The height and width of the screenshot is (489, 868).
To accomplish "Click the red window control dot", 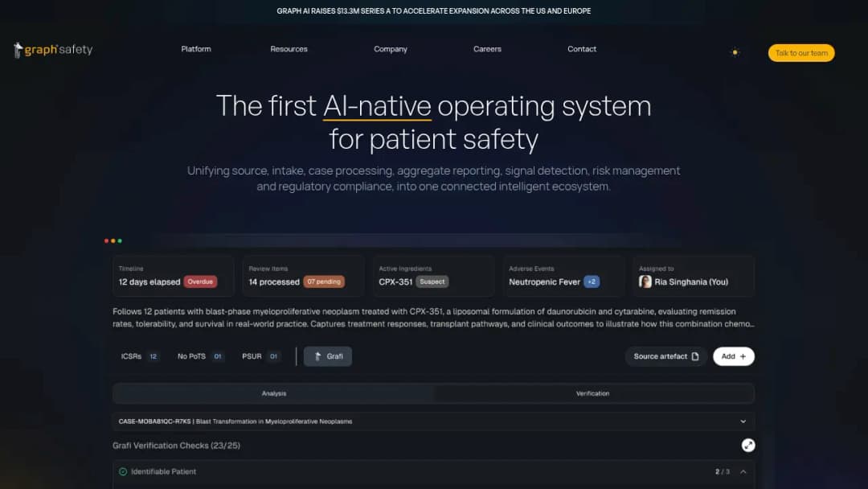I will click(106, 241).
